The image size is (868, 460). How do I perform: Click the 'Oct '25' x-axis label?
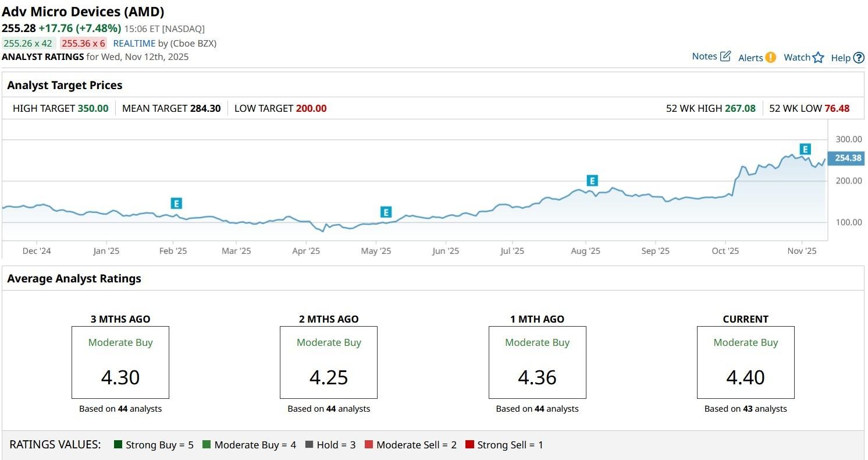coord(725,251)
